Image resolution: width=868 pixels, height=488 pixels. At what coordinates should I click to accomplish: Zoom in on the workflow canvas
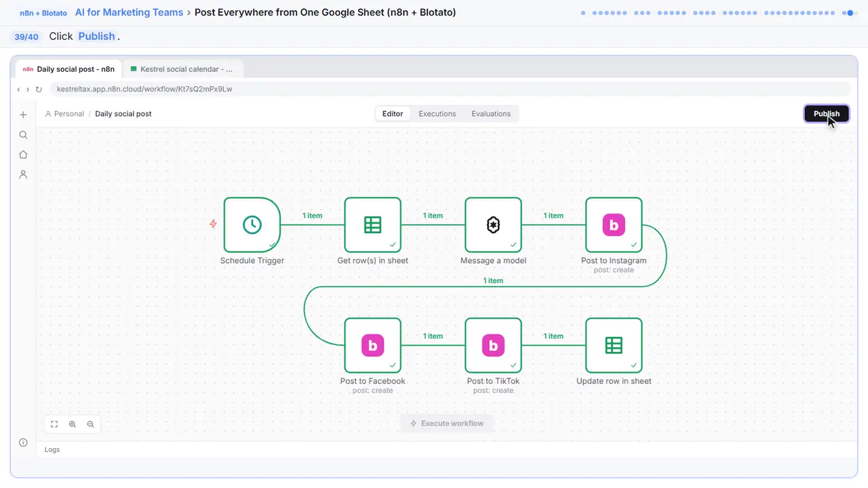click(73, 424)
